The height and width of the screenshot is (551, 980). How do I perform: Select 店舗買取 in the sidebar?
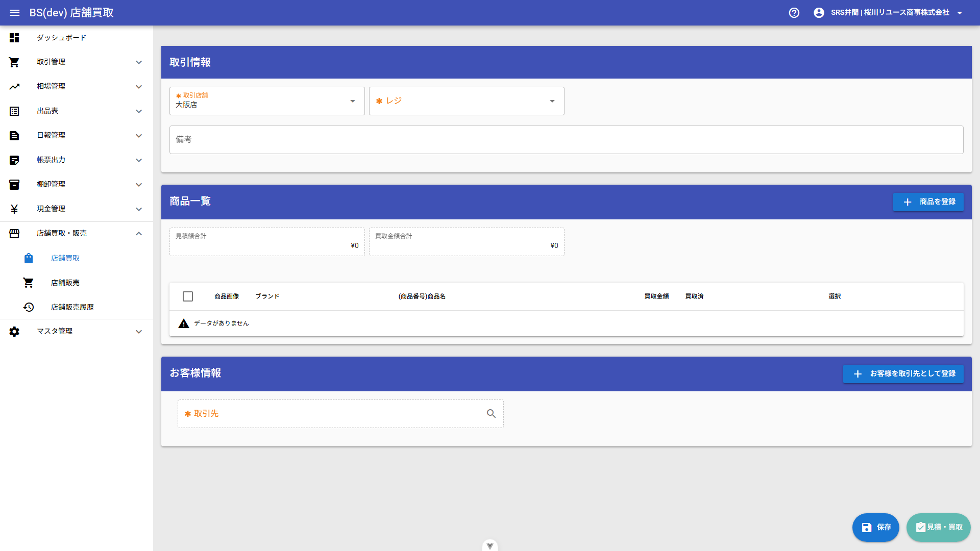click(77, 258)
